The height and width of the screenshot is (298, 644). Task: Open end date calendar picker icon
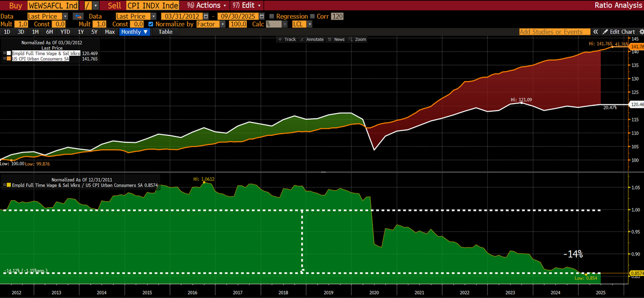(x=262, y=16)
